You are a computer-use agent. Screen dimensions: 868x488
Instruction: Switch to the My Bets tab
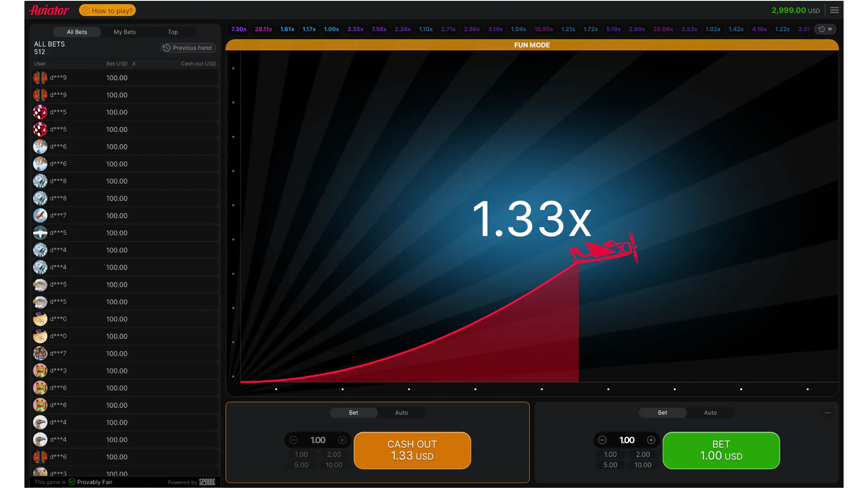coord(124,32)
